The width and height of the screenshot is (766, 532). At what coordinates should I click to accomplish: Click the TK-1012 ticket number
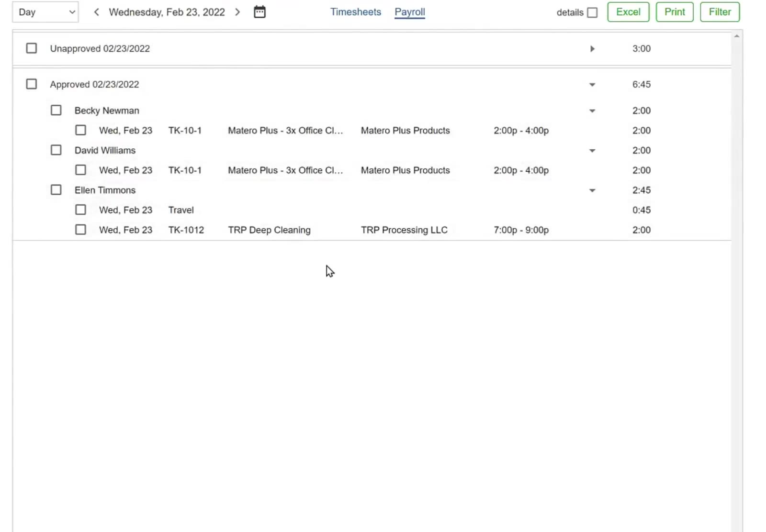pyautogui.click(x=186, y=230)
